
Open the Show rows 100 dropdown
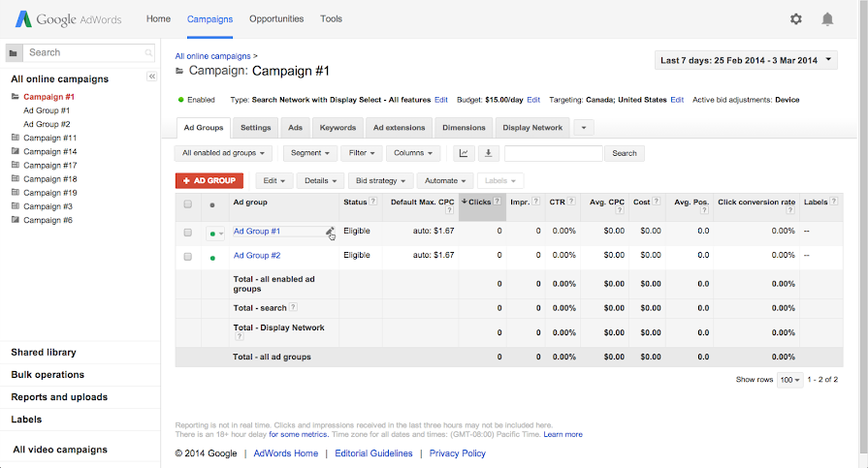coord(790,380)
